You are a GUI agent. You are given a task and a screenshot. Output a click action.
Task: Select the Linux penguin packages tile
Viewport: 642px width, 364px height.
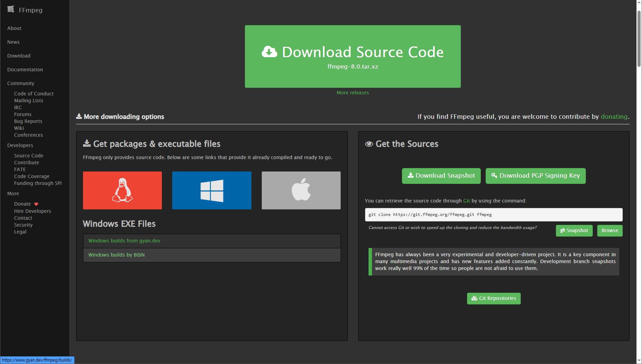pos(122,190)
